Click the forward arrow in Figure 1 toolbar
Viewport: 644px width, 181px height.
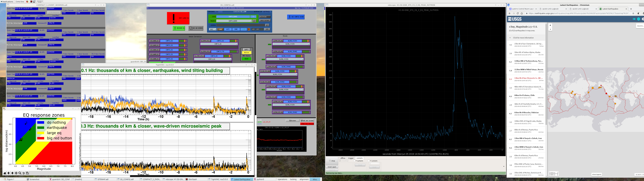click(x=12, y=173)
